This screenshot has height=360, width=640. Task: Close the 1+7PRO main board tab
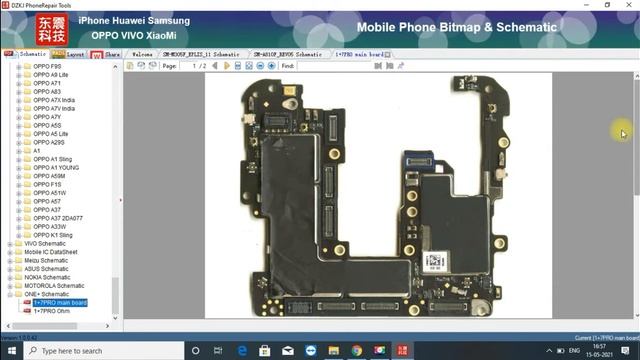tap(387, 54)
